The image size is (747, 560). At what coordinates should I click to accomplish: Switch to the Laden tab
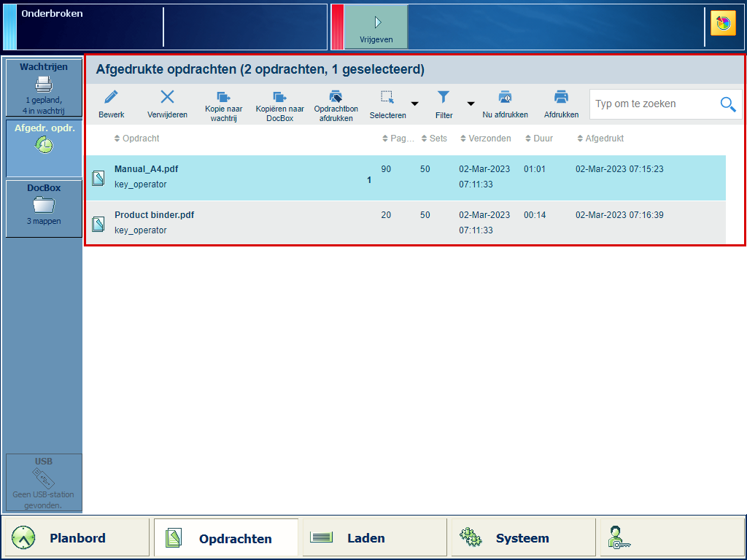374,537
